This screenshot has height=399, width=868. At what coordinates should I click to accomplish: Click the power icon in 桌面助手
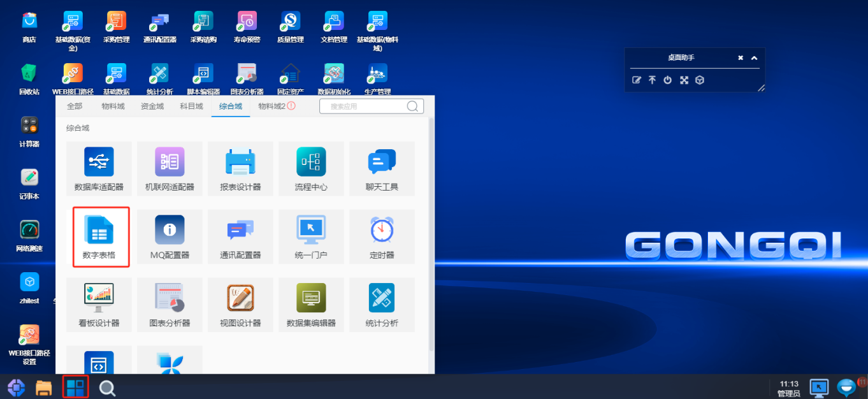668,80
